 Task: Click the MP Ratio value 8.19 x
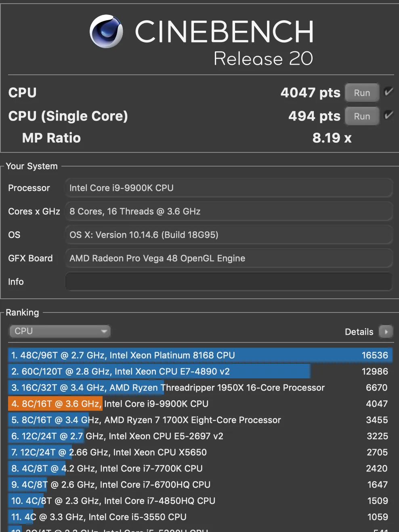pos(332,137)
